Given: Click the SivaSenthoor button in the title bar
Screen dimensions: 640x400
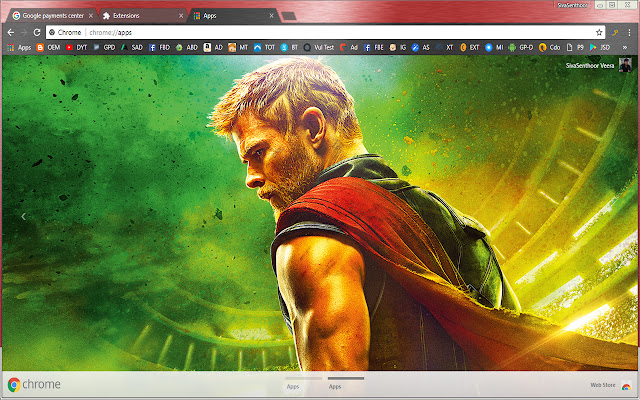Looking at the screenshot, I should pos(572,5).
